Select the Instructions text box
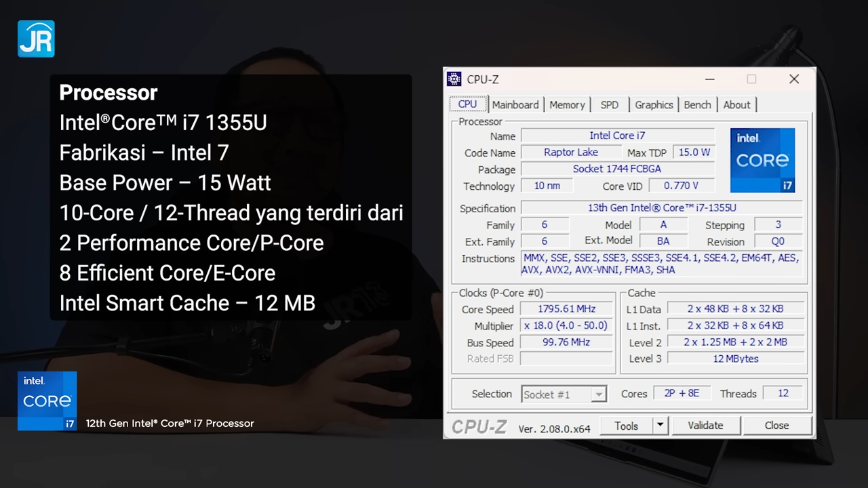 [661, 264]
